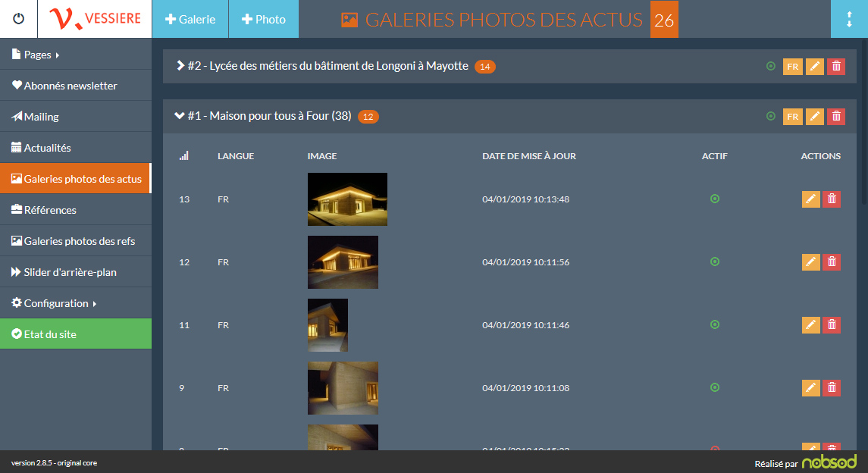Click date 04/01/2019 10:11:46
868x473 pixels.
pyautogui.click(x=525, y=325)
